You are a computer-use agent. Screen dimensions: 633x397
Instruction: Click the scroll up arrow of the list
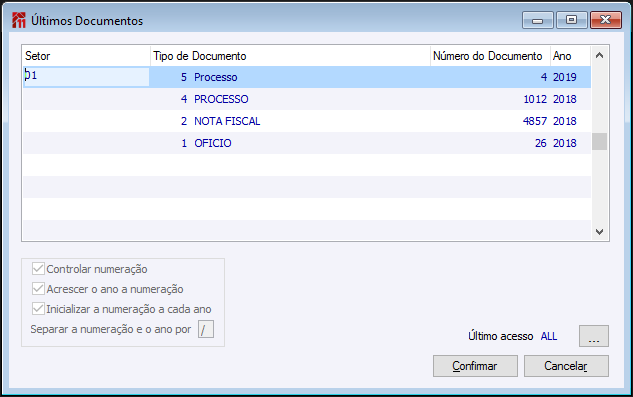[x=599, y=55]
